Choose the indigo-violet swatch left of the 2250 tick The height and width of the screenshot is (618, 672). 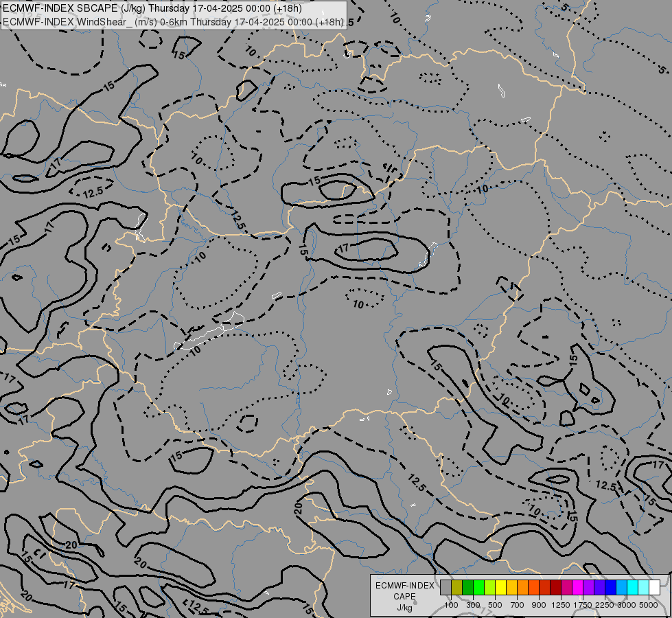[x=599, y=588]
